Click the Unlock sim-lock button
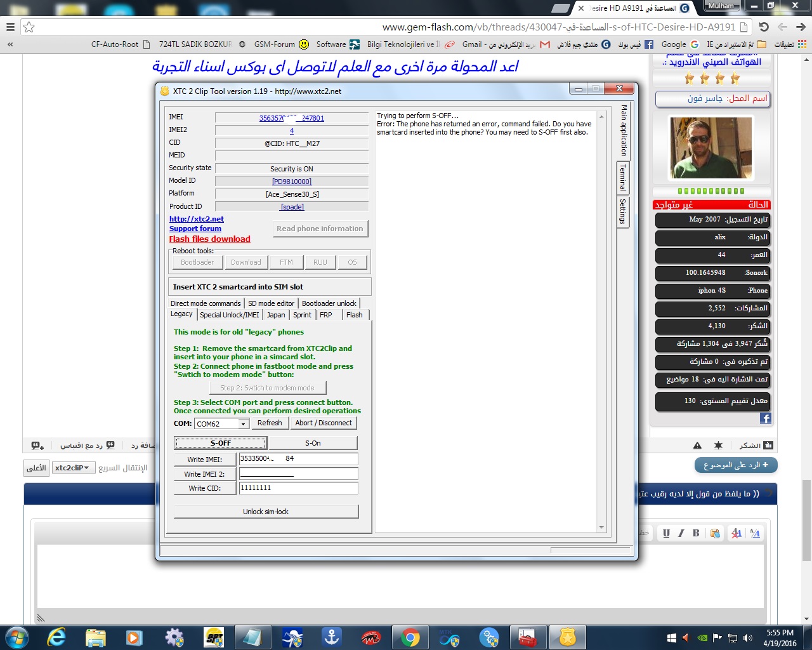This screenshot has height=650, width=812. pos(266,512)
